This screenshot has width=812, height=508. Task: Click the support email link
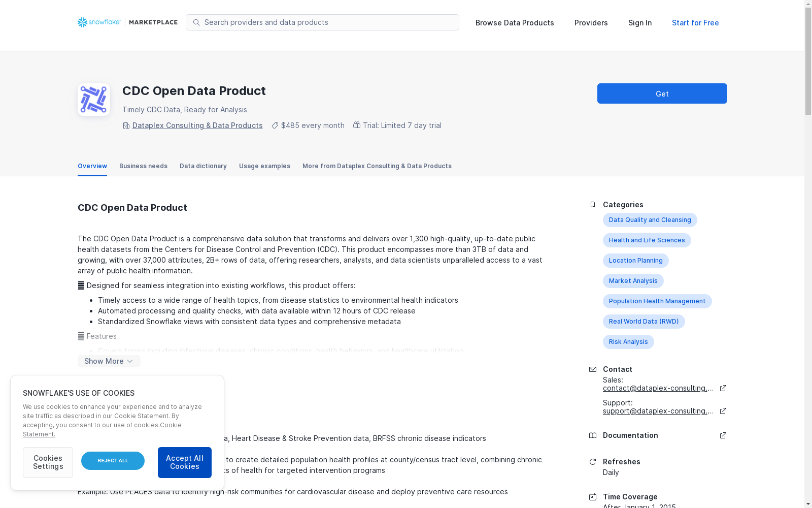click(658, 411)
